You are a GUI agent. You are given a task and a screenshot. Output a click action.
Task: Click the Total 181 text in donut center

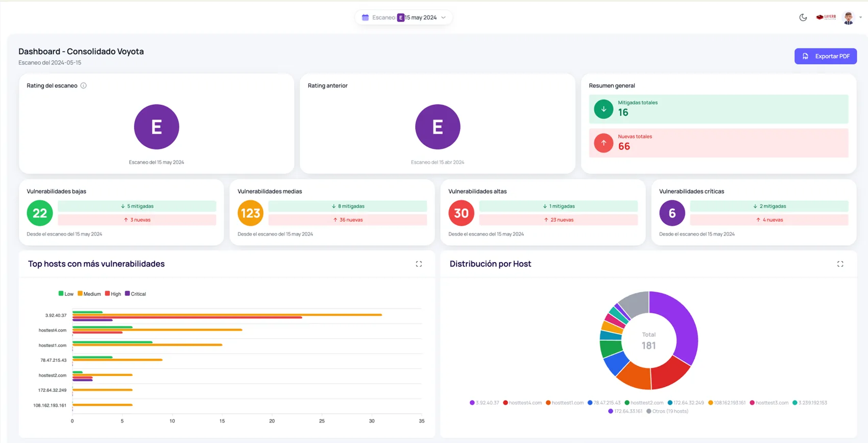tap(649, 341)
